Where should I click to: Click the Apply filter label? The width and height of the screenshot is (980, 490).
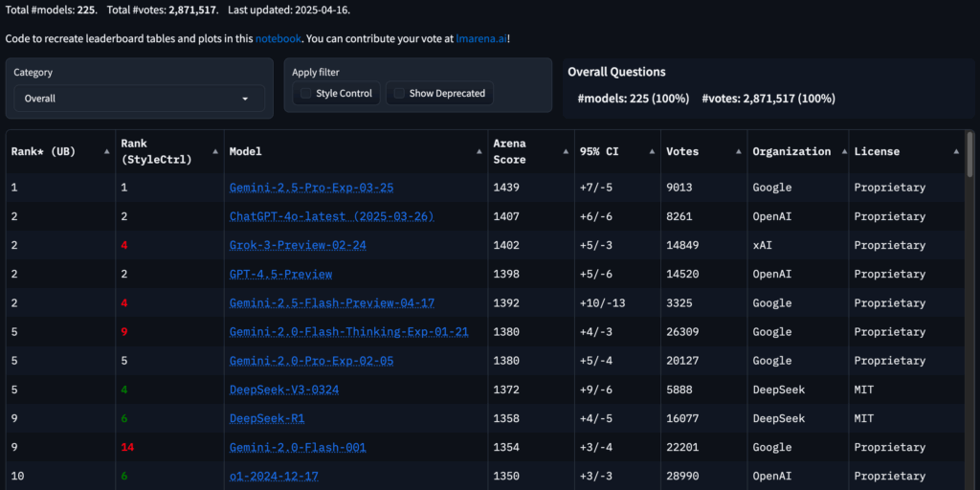pos(316,72)
